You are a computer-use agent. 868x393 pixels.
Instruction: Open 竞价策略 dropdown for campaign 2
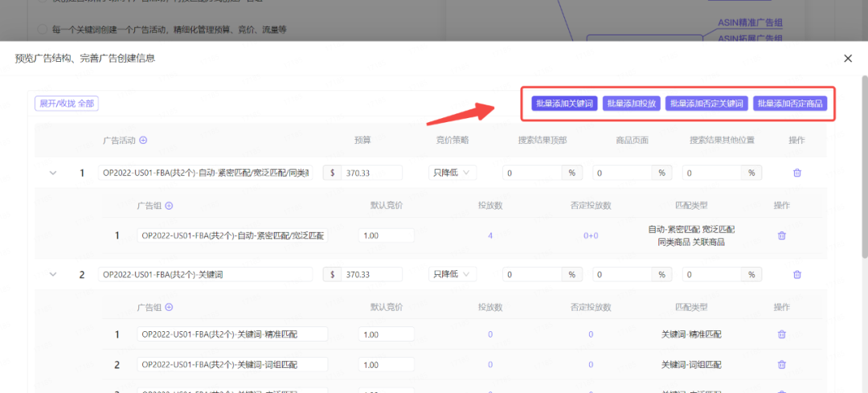[452, 275]
